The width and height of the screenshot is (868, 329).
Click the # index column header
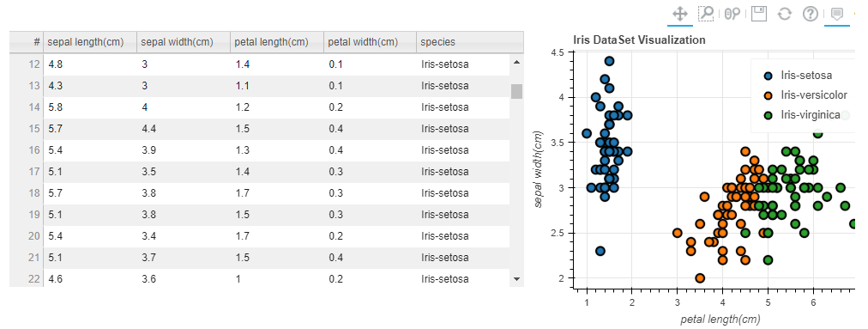[27, 42]
